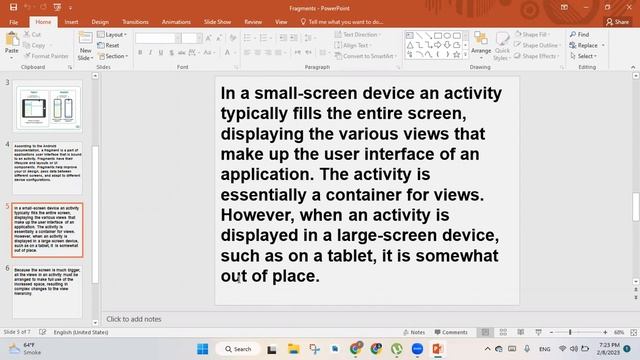Screen dimensions: 640x360
Task: Click Start From Beginning presentation icon
Action: tap(58, 7)
